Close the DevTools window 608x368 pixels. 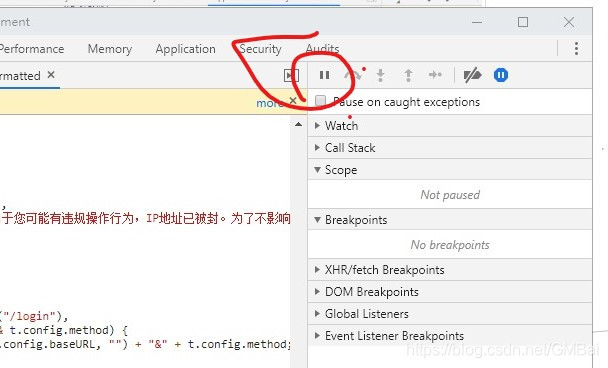568,22
